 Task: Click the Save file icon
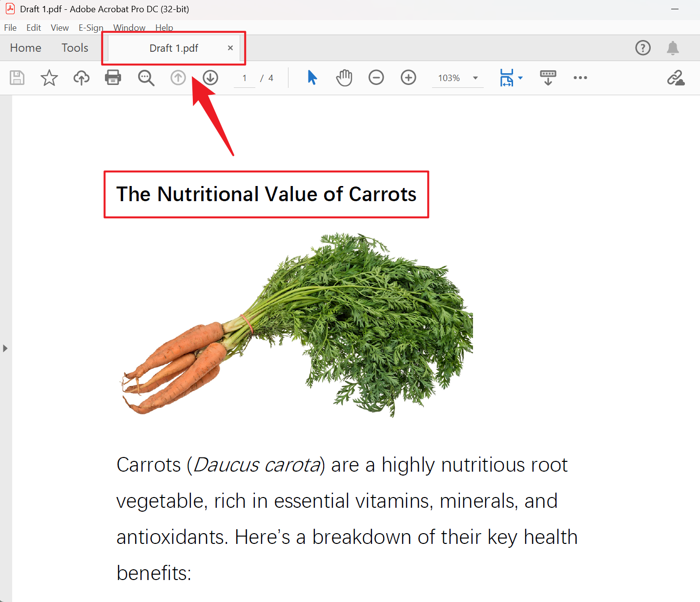(x=17, y=78)
